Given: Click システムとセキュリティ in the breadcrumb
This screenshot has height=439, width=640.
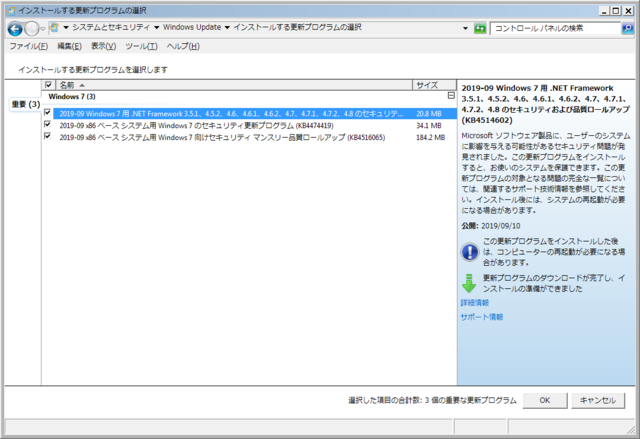Looking at the screenshot, I should coord(111,27).
